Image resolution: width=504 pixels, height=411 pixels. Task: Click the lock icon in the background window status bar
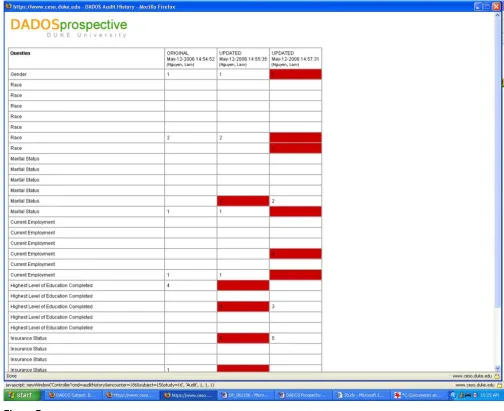(x=501, y=385)
